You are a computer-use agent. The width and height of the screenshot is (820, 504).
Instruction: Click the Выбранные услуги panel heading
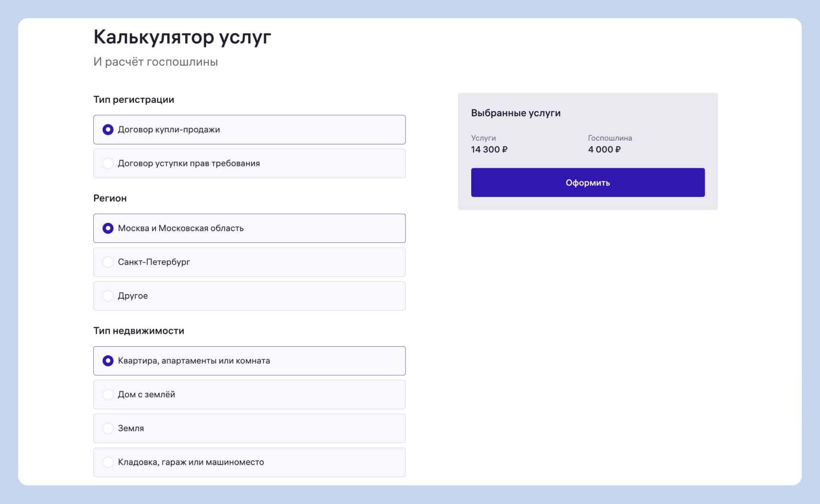point(516,113)
